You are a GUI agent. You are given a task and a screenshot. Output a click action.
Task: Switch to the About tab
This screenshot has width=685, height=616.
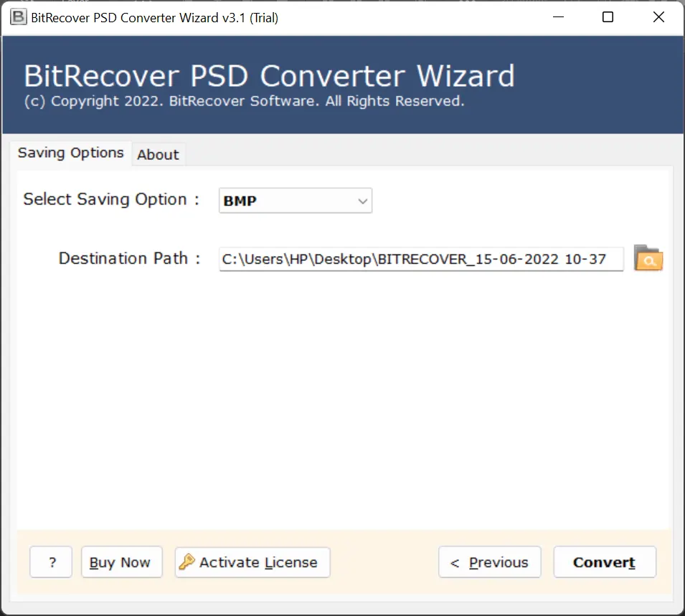coord(158,154)
